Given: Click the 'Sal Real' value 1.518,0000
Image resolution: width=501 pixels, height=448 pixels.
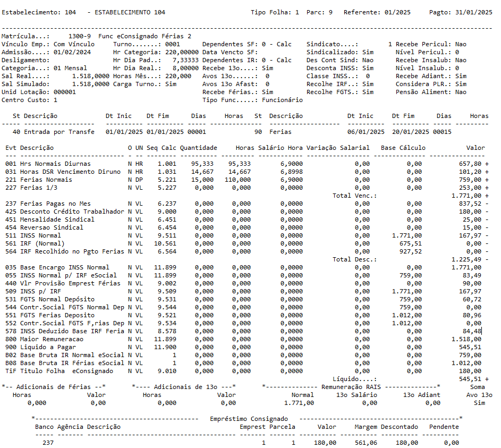Looking at the screenshot, I should 91,76.
